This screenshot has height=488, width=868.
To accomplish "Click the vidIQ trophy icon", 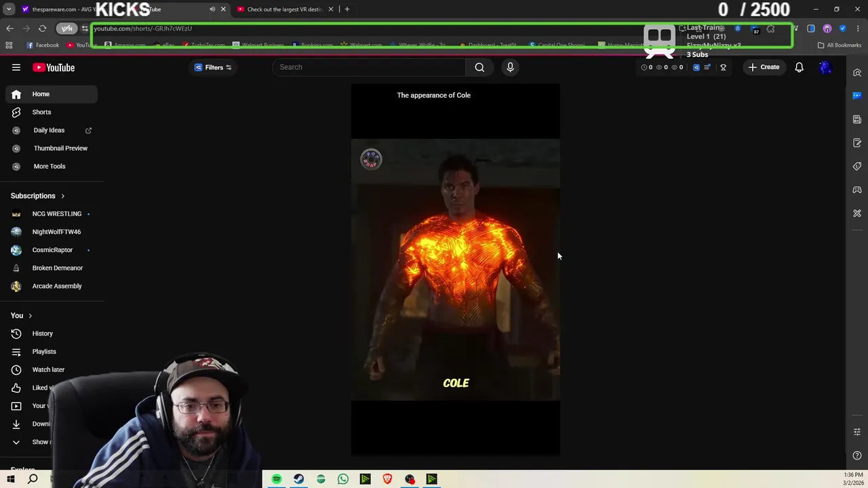I will coord(723,67).
